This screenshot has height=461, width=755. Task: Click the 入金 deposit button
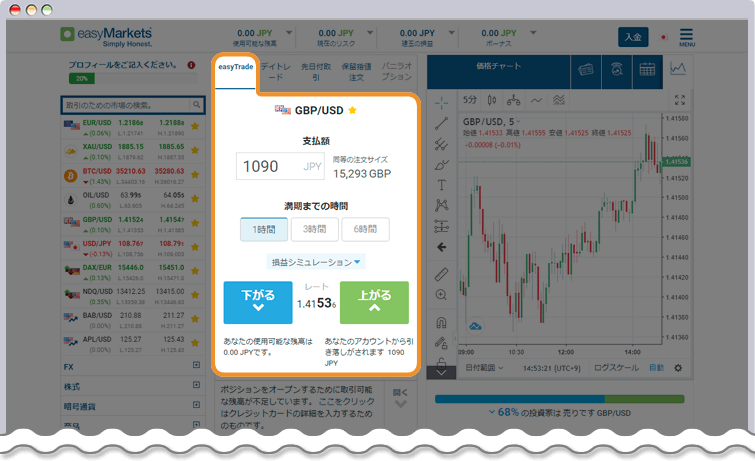(633, 37)
